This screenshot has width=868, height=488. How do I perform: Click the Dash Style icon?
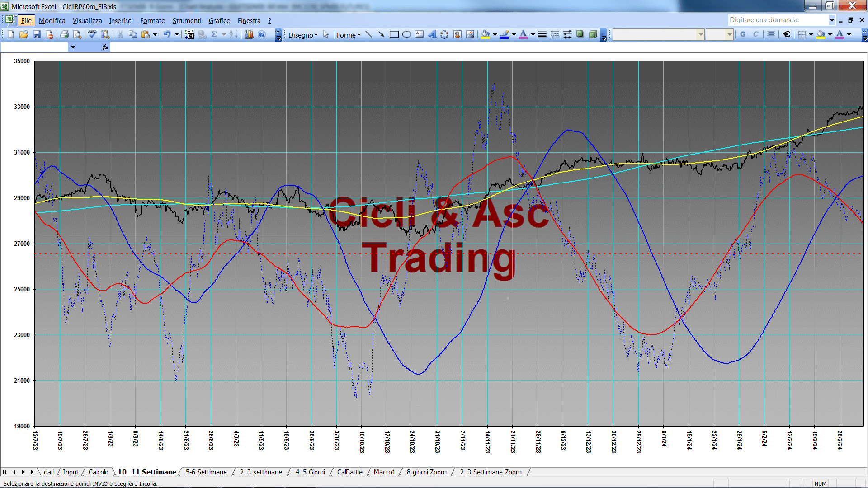click(x=555, y=34)
